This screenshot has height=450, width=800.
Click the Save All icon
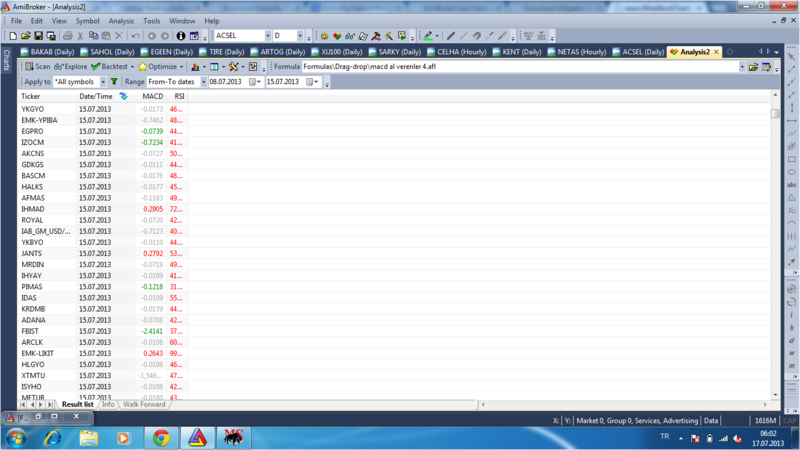pyautogui.click(x=51, y=36)
